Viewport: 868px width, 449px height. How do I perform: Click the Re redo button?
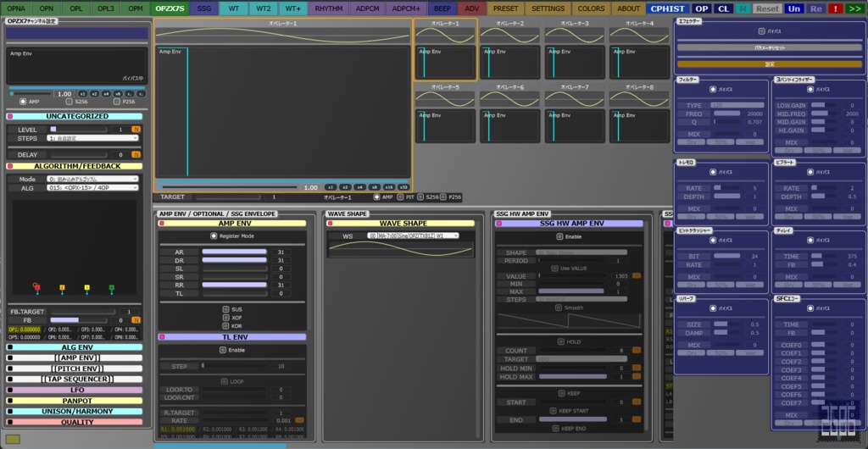815,8
